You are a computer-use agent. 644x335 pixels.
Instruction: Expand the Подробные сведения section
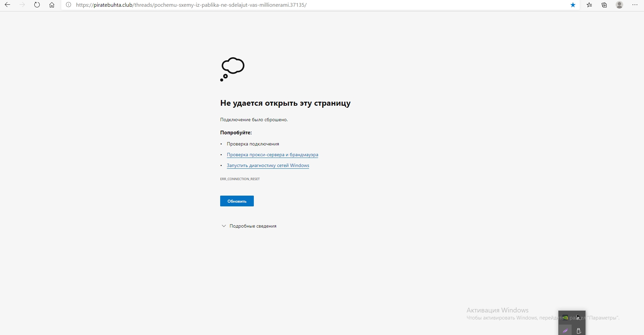click(249, 226)
